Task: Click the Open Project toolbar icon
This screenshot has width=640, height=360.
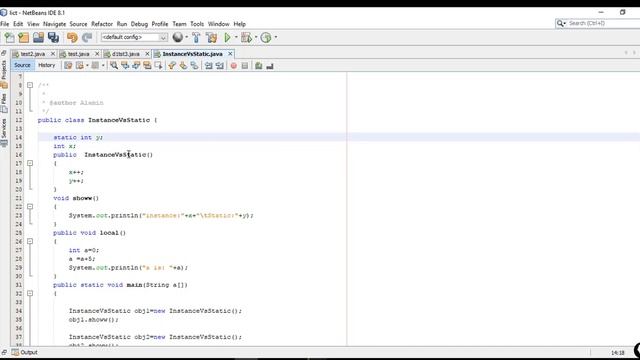Action: (38, 38)
